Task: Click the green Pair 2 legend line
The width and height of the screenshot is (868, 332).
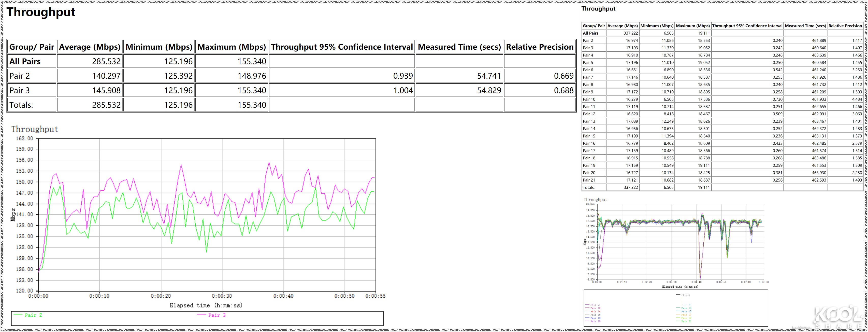Action: pos(18,315)
